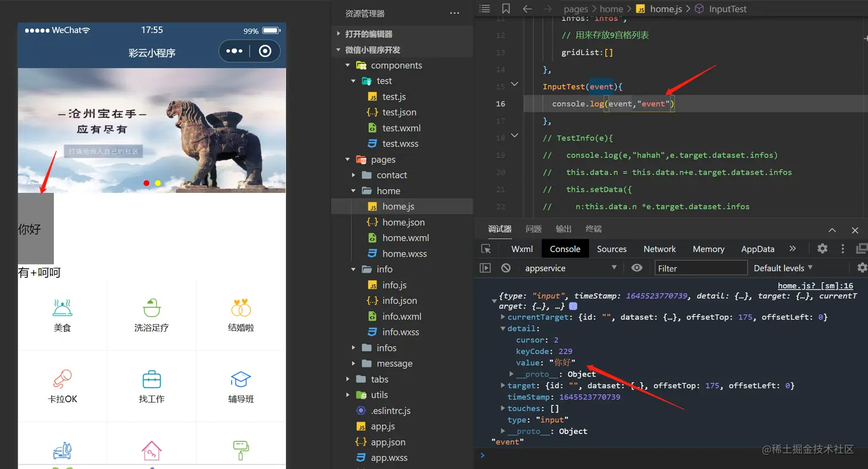Select the red swiper indicator dot
Viewport: 868px width, 469px height.
pyautogui.click(x=146, y=183)
